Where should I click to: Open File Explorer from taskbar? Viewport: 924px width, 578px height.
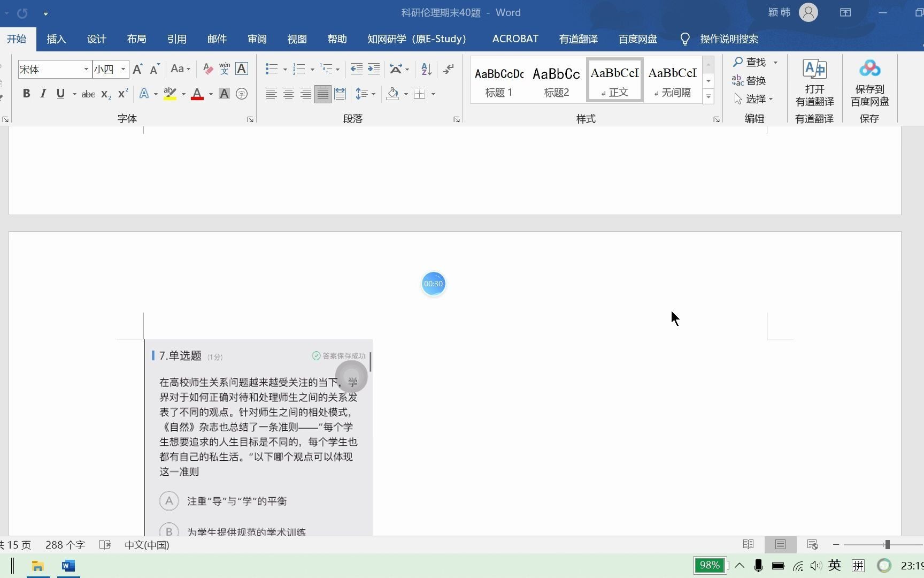(37, 566)
